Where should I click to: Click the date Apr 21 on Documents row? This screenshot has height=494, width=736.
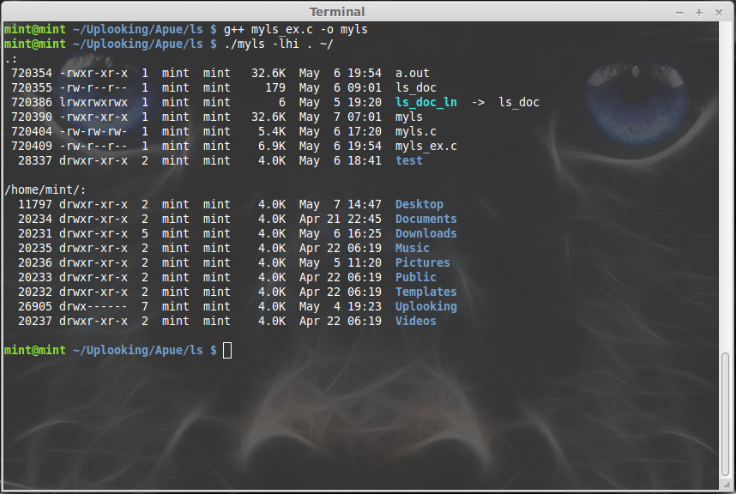click(320, 219)
